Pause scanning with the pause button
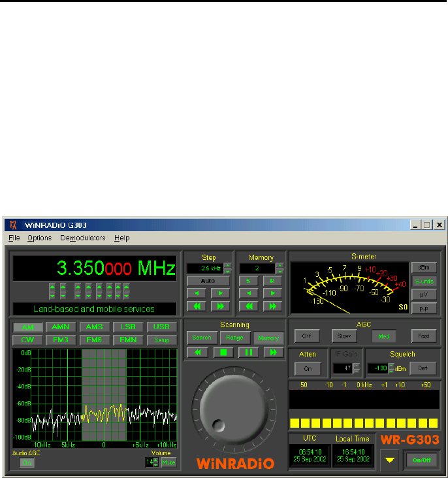Image resolution: width=448 pixels, height=478 pixels. point(249,353)
